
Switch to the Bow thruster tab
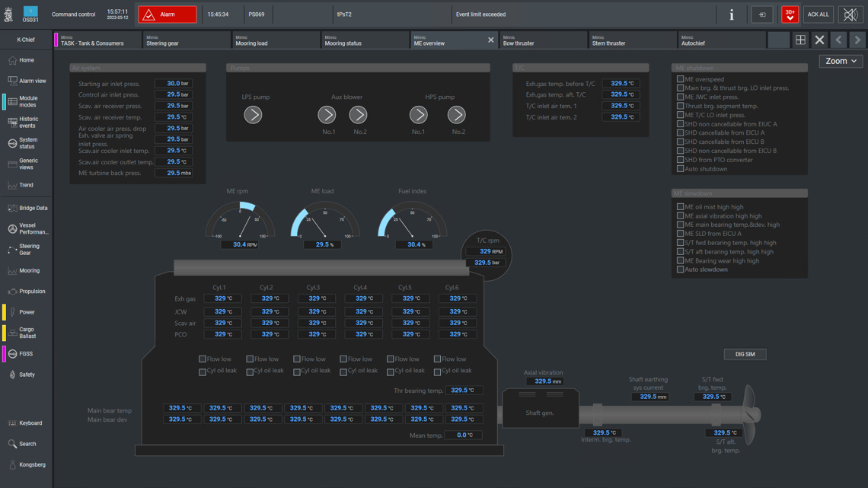pos(542,40)
